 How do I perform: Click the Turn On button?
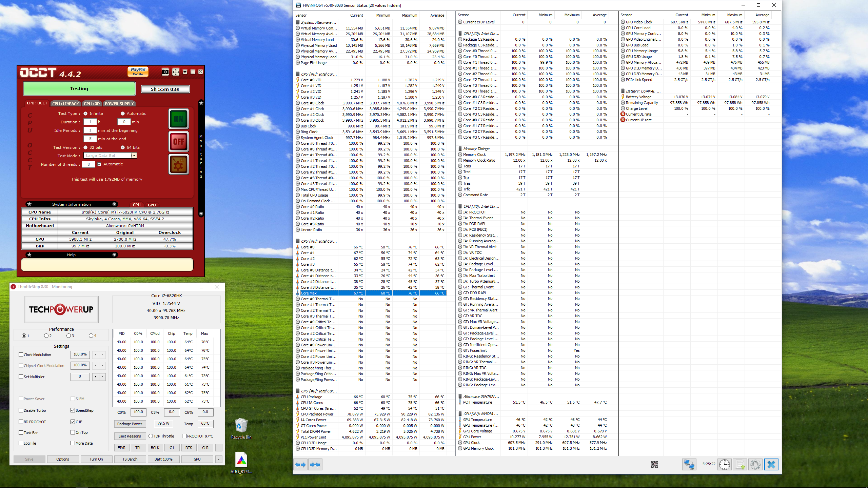click(96, 459)
